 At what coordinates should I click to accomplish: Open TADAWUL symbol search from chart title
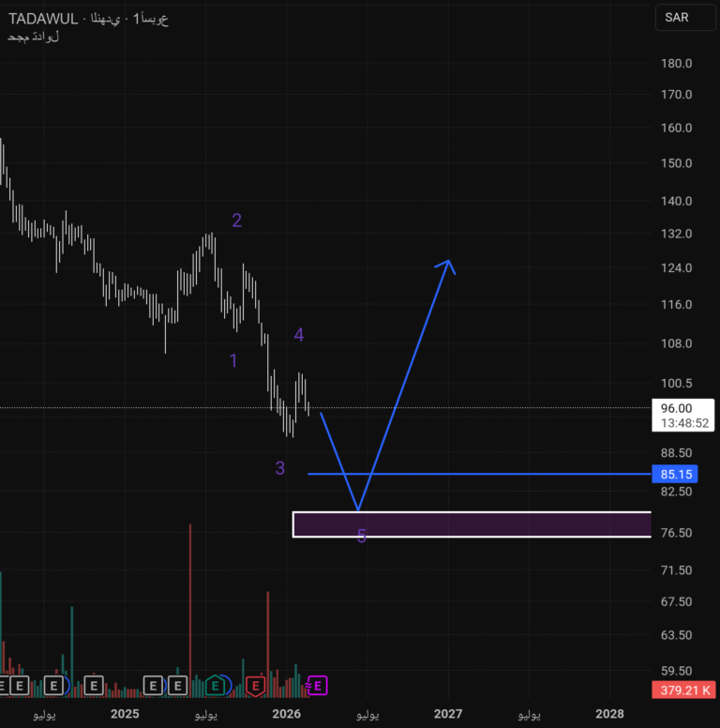point(43,19)
